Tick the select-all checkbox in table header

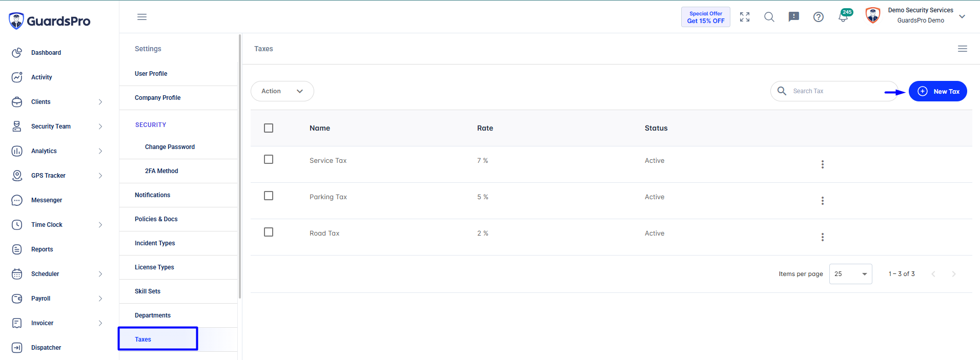point(269,128)
